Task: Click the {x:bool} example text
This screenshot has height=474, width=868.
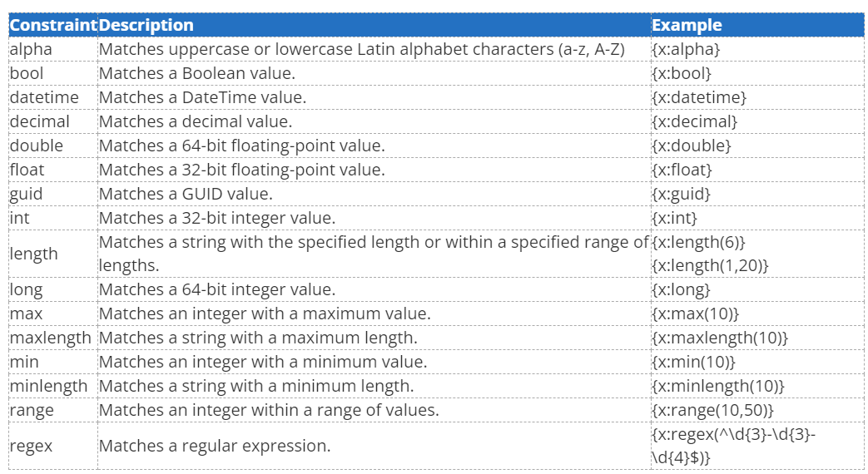Action: click(682, 73)
